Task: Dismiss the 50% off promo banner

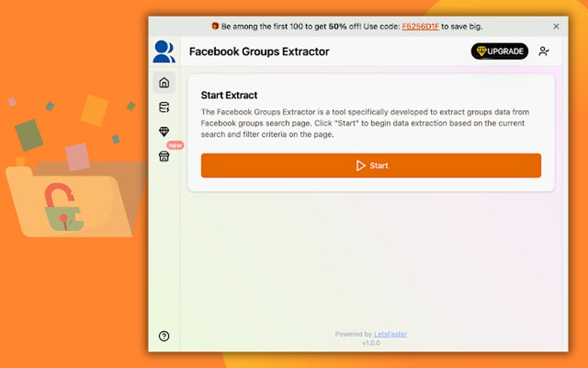Action: click(556, 26)
